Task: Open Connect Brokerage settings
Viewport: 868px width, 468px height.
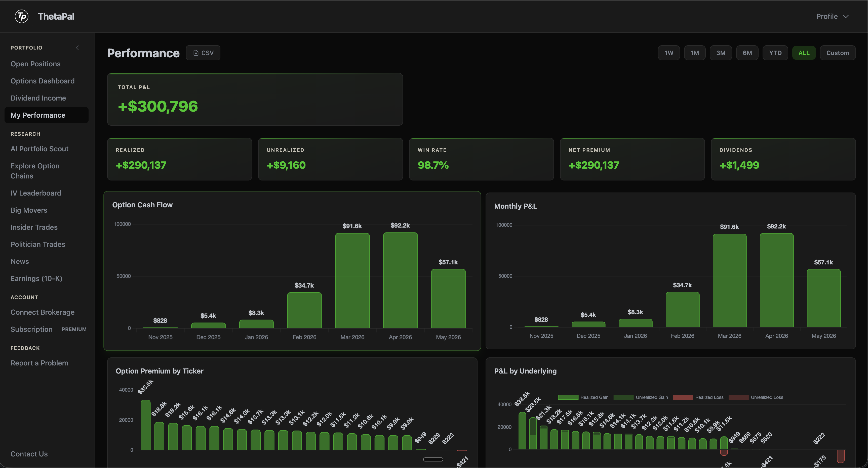Action: tap(43, 312)
